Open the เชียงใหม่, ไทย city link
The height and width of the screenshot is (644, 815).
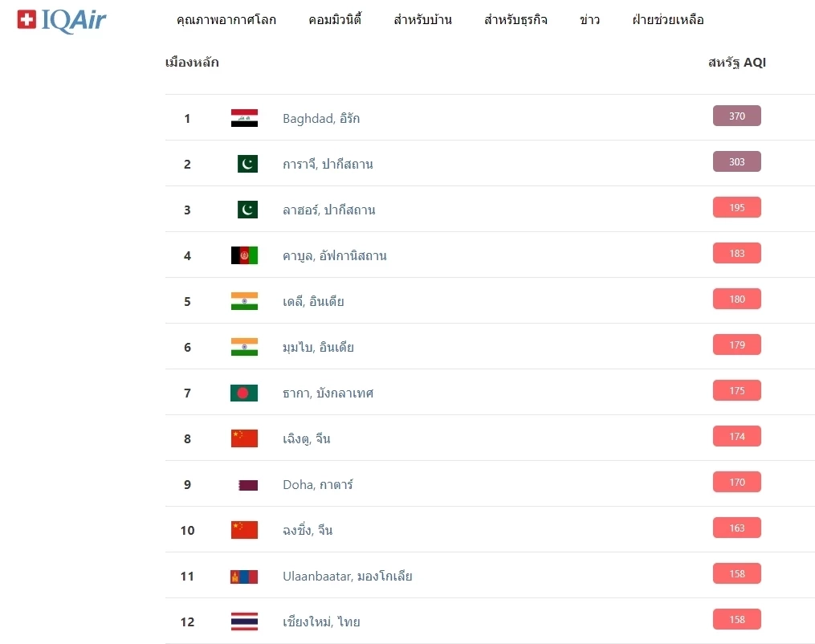[321, 622]
